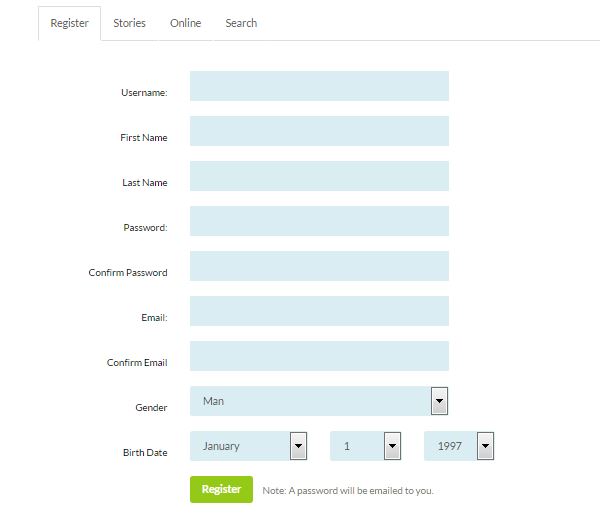Open the Stories tab
Screen dimensions: 604x520
point(129,23)
